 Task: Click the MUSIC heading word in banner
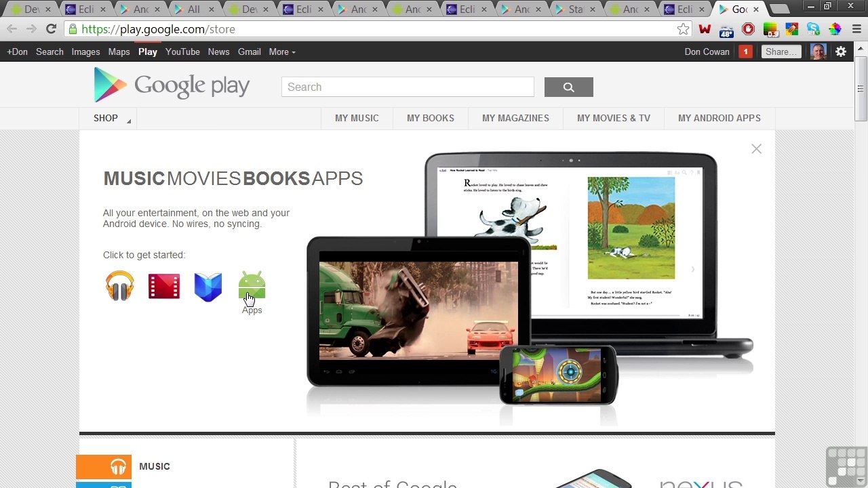click(134, 178)
